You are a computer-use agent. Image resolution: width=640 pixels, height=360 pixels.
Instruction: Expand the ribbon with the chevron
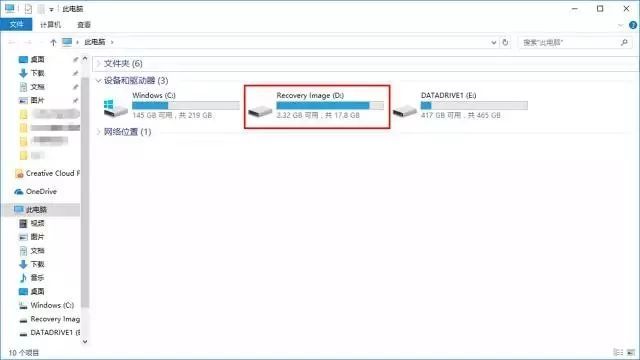pos(620,25)
